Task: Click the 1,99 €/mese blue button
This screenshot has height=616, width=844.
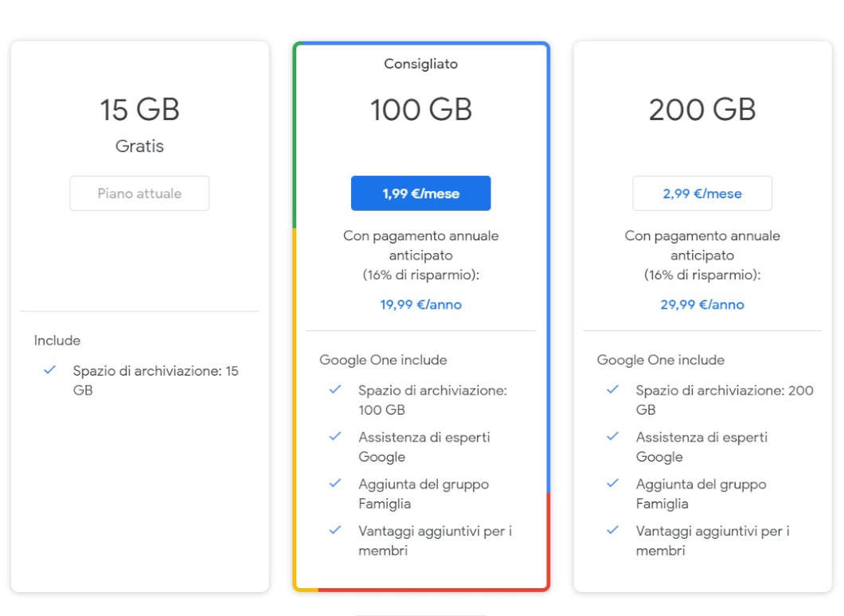Action: 420,193
